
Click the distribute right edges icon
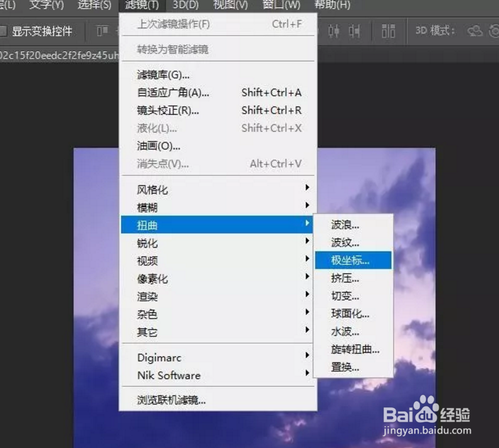(354, 31)
